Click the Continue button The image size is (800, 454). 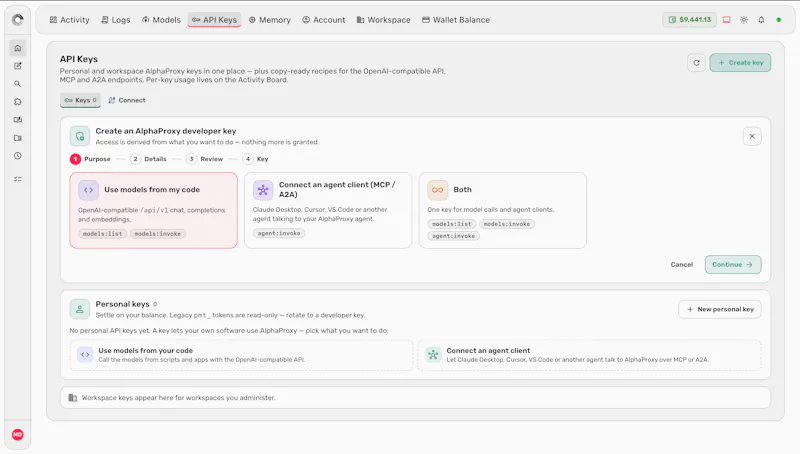click(733, 265)
